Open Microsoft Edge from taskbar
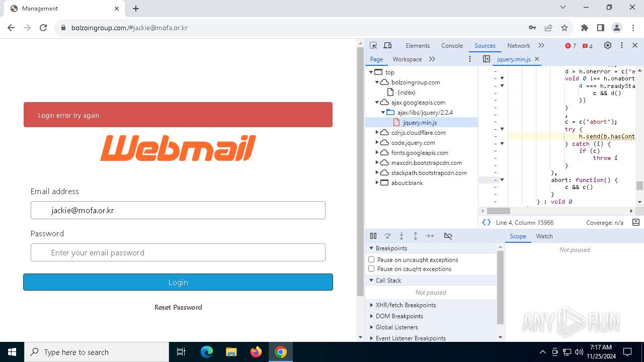 [207, 352]
